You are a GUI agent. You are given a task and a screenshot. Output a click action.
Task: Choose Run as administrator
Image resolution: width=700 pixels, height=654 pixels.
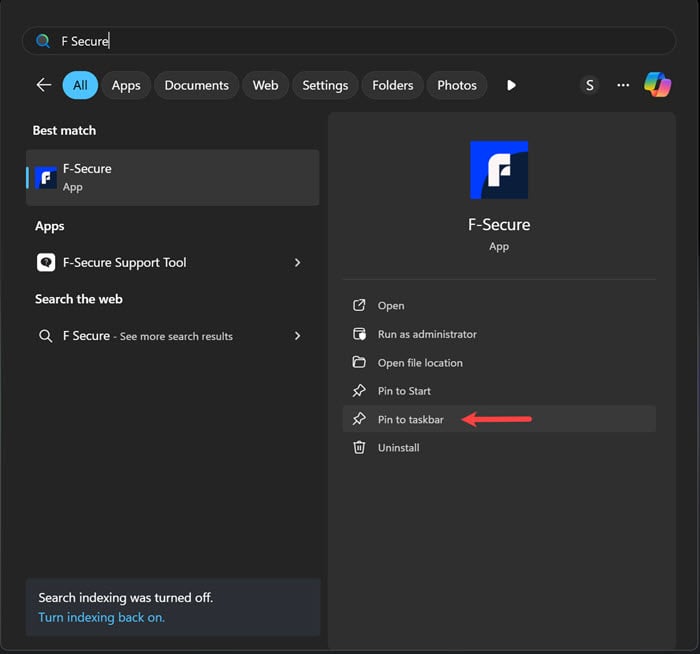(x=499, y=334)
